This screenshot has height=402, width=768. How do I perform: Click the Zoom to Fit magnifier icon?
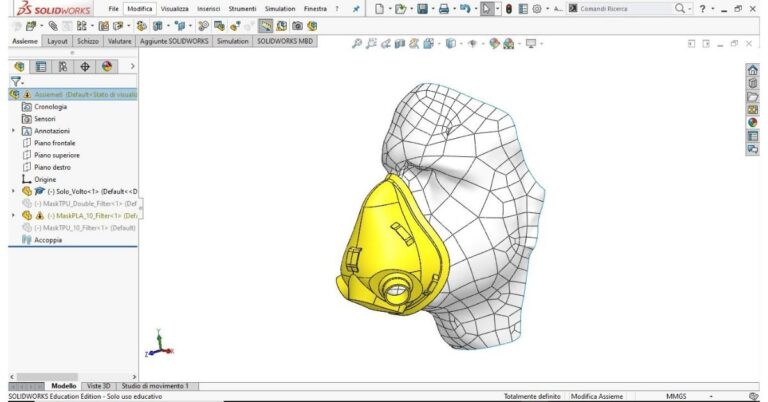click(x=358, y=43)
